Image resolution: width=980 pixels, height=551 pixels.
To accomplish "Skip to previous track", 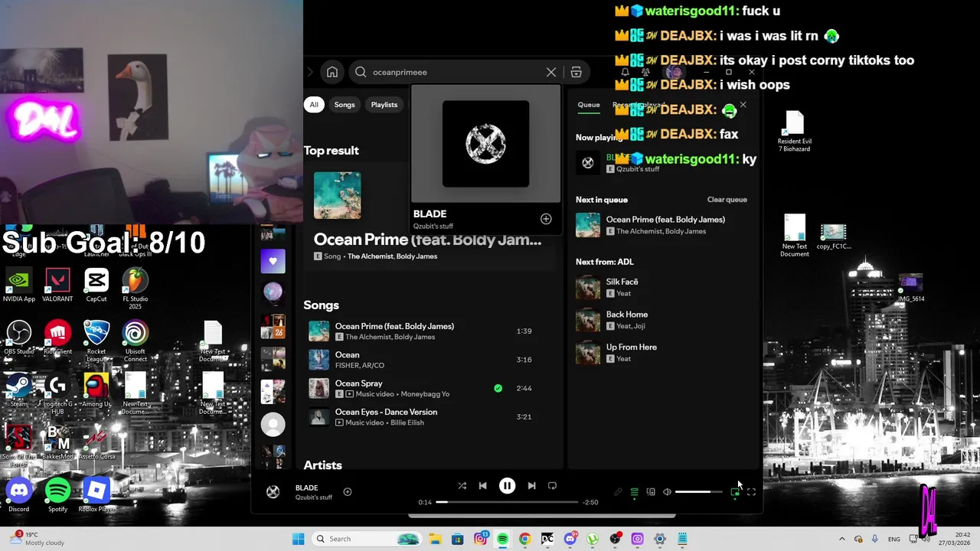I will point(482,486).
